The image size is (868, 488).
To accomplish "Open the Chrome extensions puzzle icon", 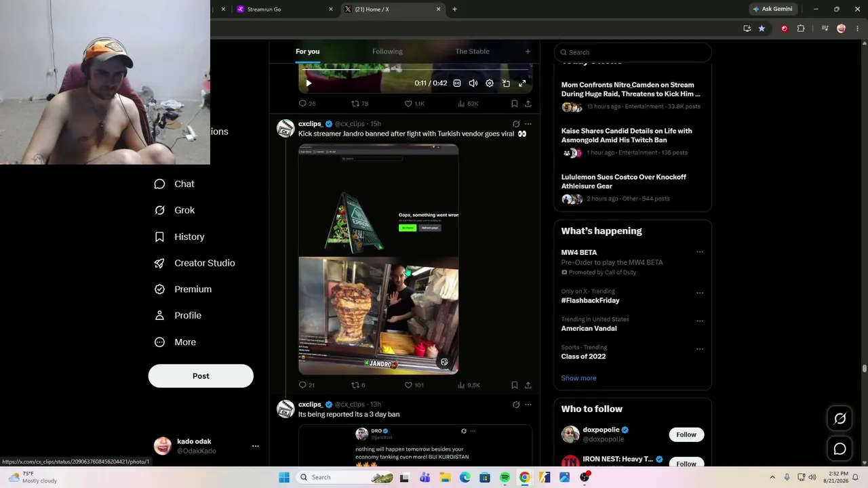I will pyautogui.click(x=801, y=28).
